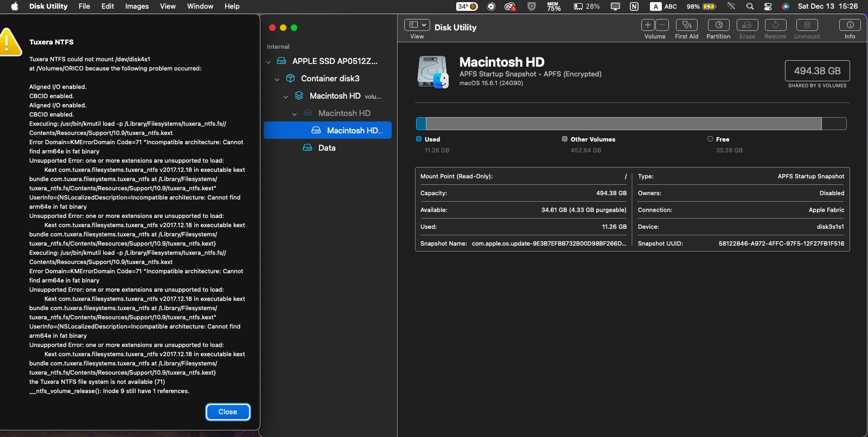Close the Tuxera NTFS error dialog
868x437 pixels.
(x=228, y=412)
